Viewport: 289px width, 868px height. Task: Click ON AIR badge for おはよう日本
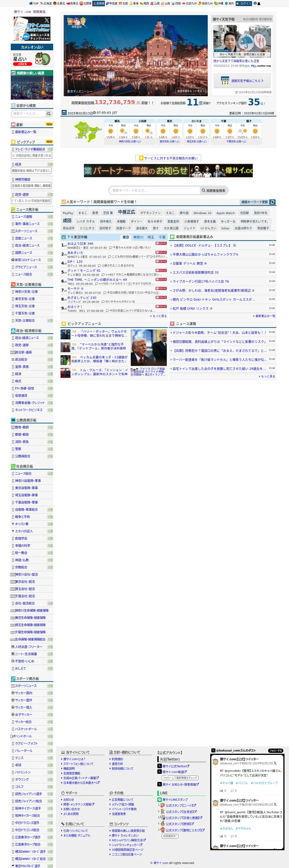coord(161,243)
